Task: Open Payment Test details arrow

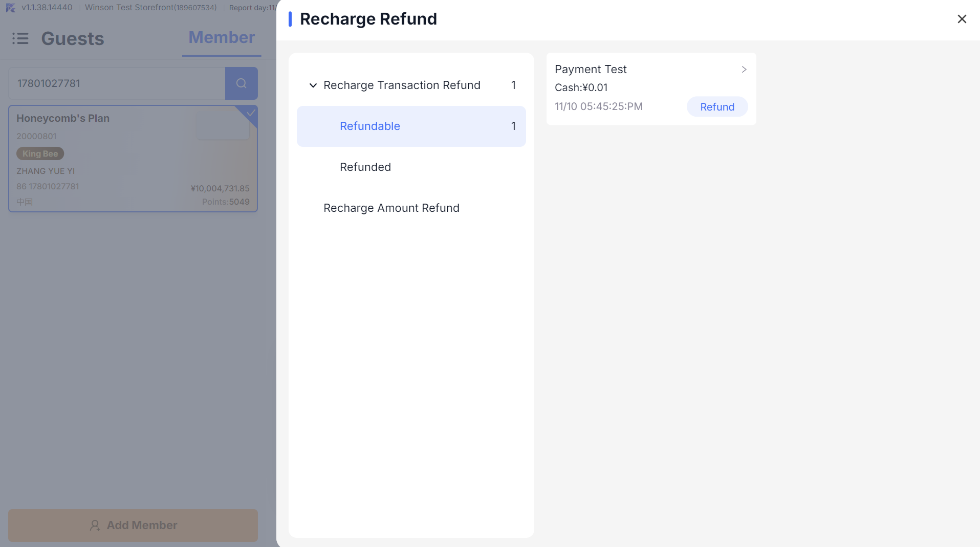Action: tap(744, 70)
